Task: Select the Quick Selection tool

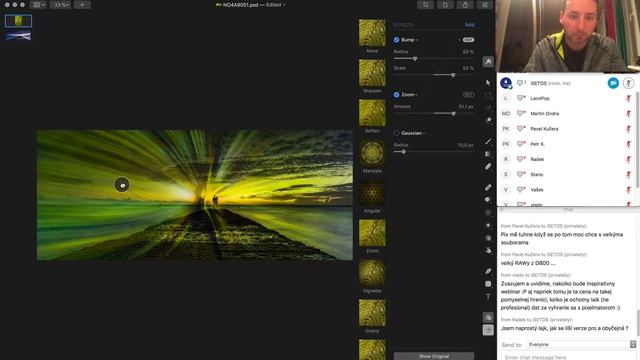Action: pos(488,120)
